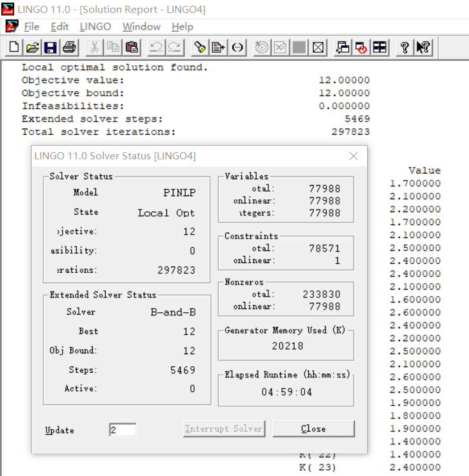Click the 'Update' label in the dialog

tap(59, 430)
